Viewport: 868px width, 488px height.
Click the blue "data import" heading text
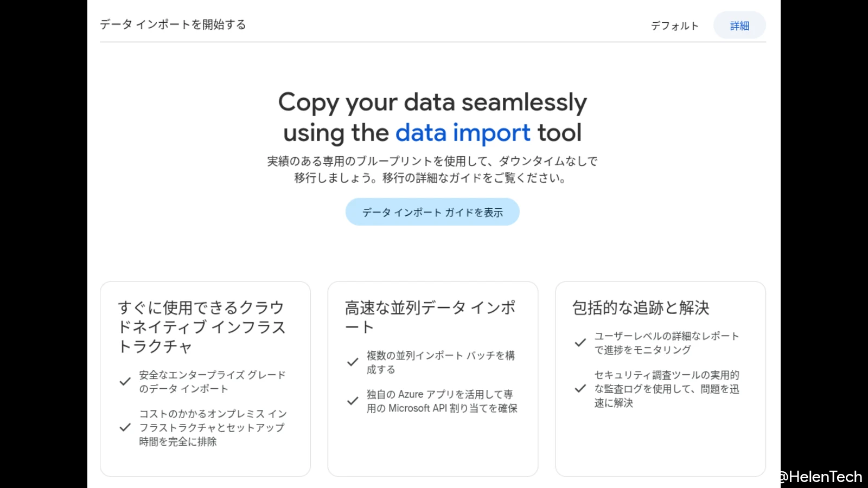tap(463, 133)
